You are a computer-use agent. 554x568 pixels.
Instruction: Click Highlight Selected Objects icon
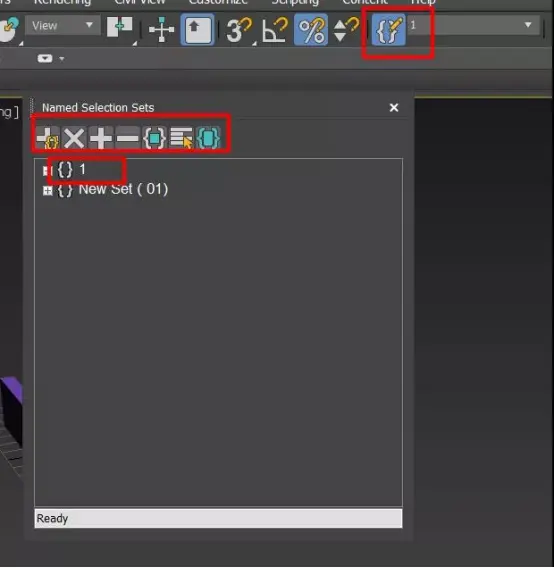pos(208,138)
